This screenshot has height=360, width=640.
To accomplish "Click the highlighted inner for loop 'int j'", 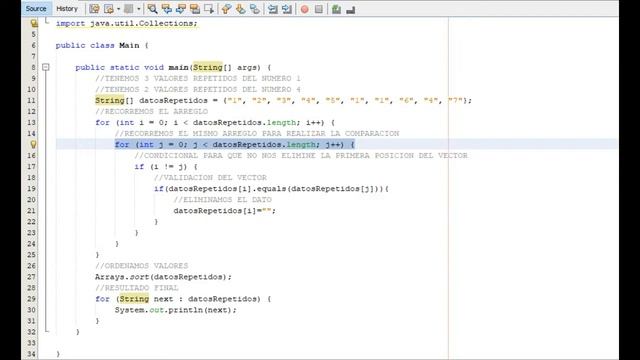I will (235, 144).
